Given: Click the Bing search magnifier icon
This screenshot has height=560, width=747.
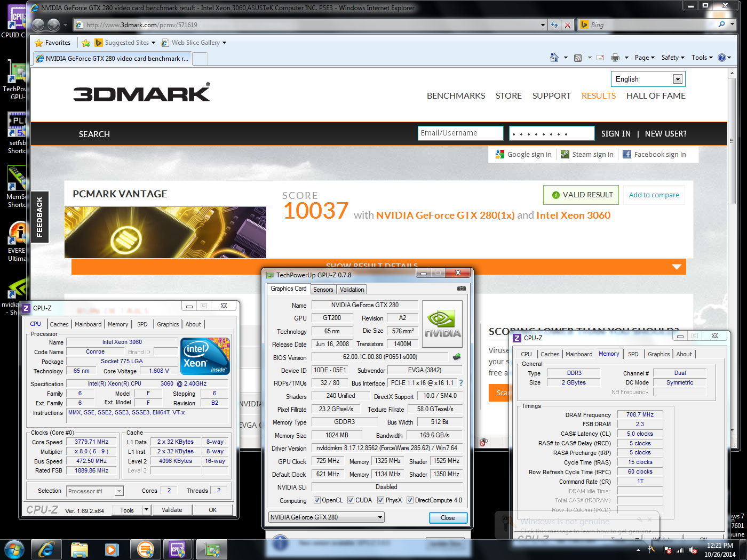Looking at the screenshot, I should [722, 25].
